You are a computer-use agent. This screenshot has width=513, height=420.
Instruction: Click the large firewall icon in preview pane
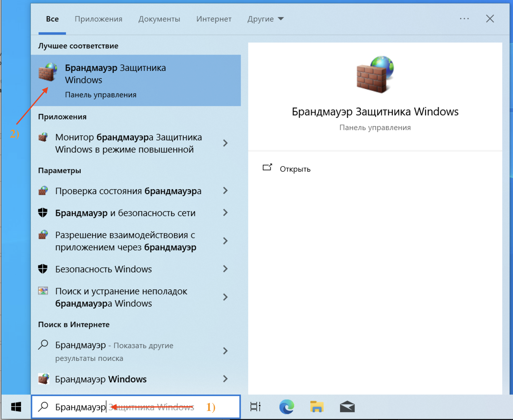coord(375,75)
